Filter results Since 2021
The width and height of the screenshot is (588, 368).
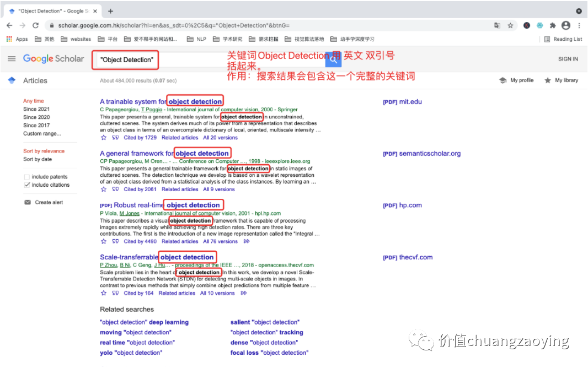coord(36,109)
